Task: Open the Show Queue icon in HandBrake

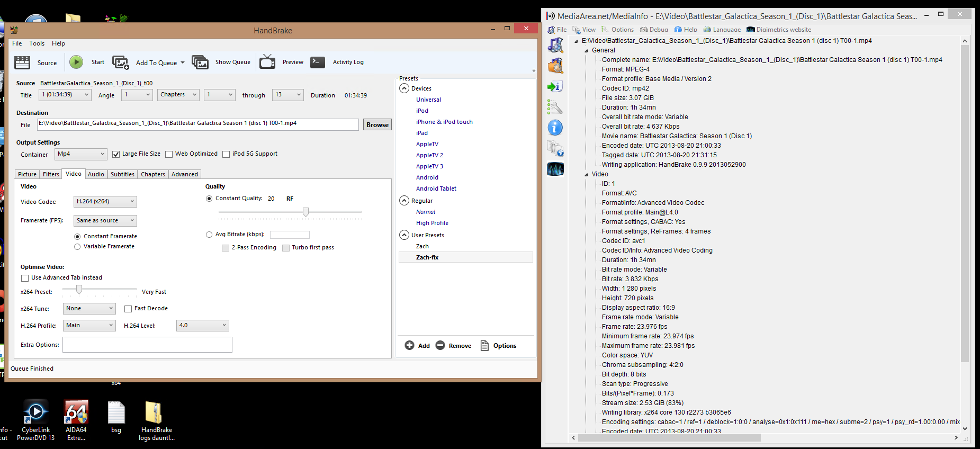Action: coord(200,62)
